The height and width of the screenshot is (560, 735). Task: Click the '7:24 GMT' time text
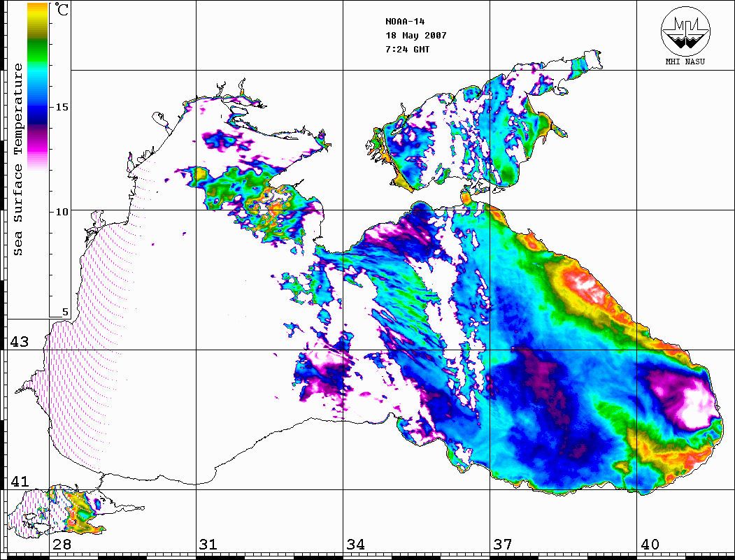pyautogui.click(x=407, y=50)
